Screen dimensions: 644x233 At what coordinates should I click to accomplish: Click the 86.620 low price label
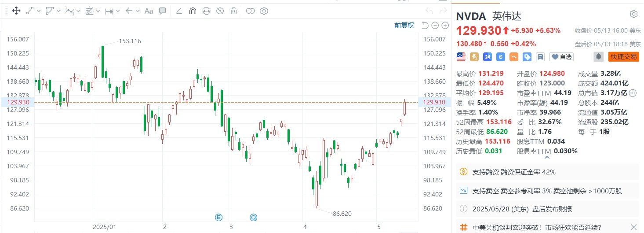pyautogui.click(x=342, y=214)
